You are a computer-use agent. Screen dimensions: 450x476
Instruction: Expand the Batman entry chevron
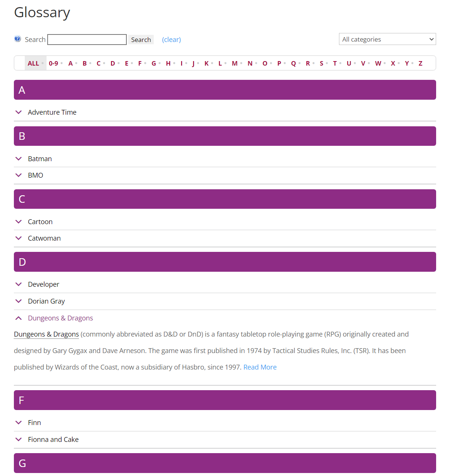coord(18,159)
